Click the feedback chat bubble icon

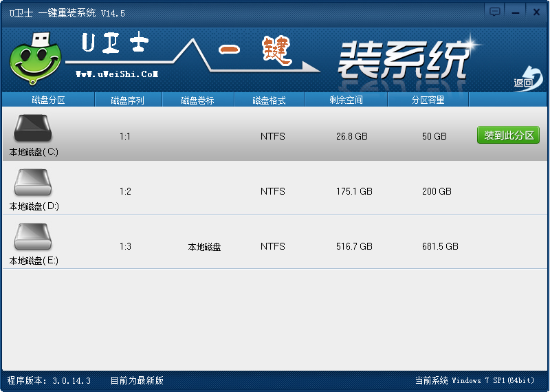click(494, 12)
